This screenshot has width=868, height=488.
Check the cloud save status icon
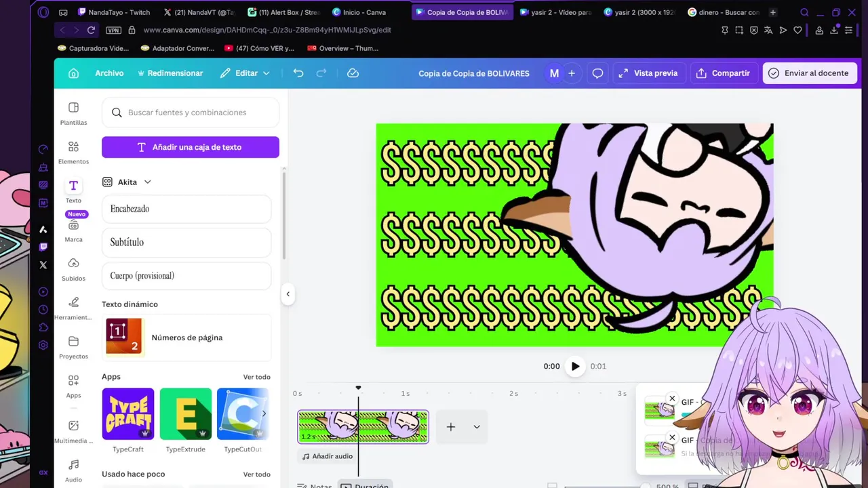[x=353, y=73]
